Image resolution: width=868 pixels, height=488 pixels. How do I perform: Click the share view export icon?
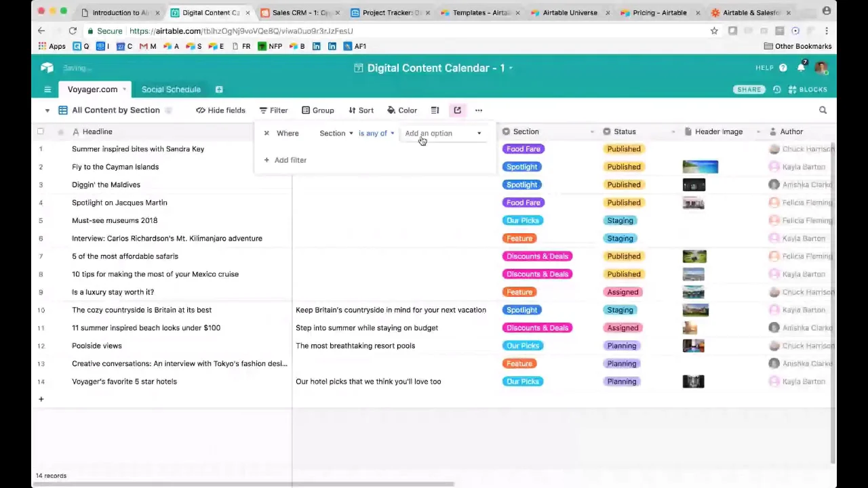[458, 110]
